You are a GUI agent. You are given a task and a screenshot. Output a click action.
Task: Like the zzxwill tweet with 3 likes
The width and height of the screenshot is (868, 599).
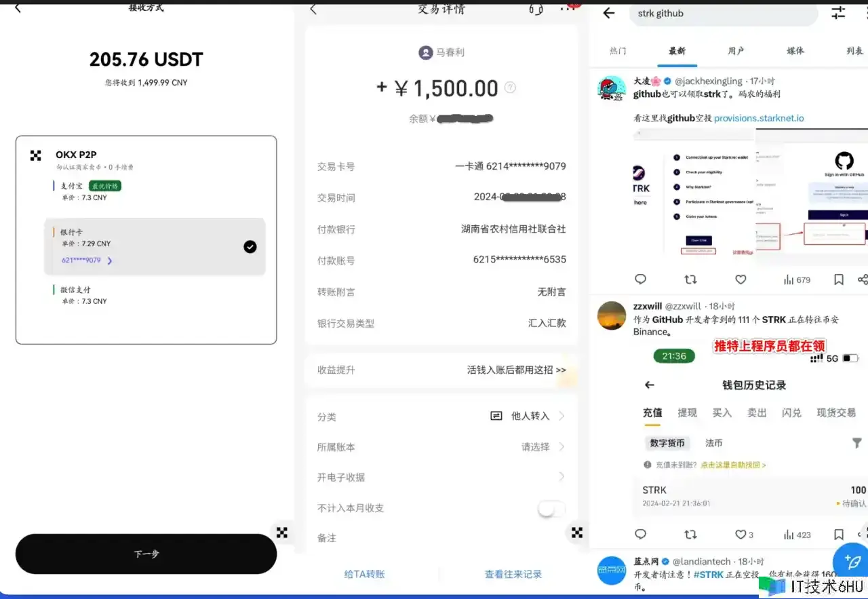[x=741, y=535]
